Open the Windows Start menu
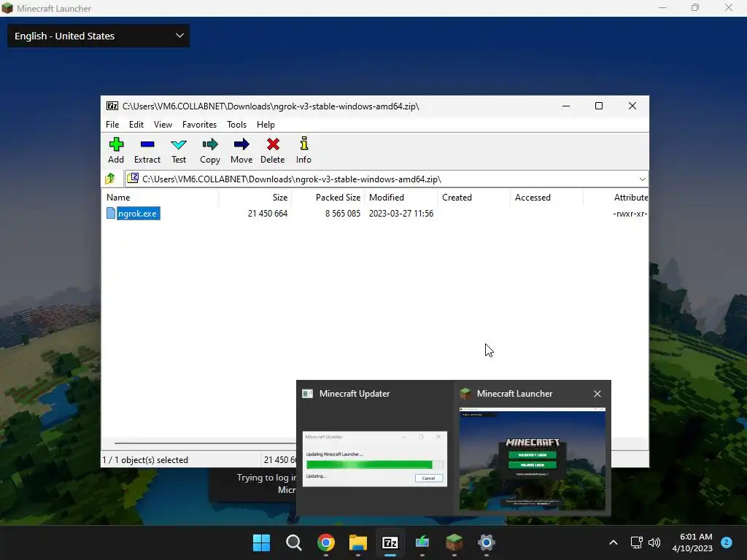747x560 pixels. [261, 542]
